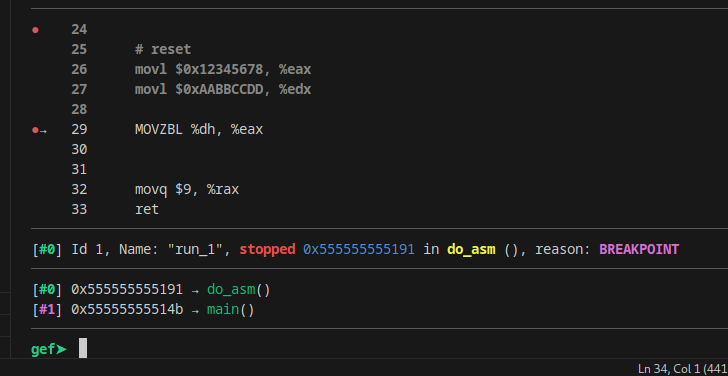Click line number 26
This screenshot has height=376, width=728.
79,70
